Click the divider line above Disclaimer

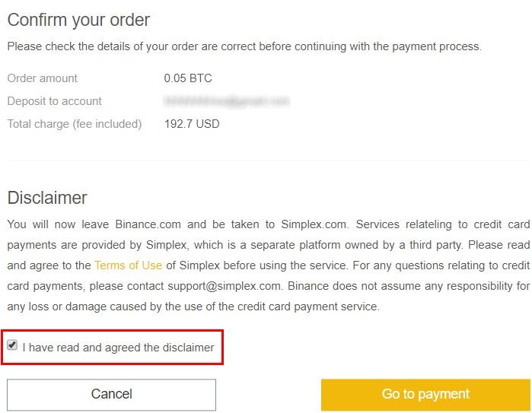[268, 160]
